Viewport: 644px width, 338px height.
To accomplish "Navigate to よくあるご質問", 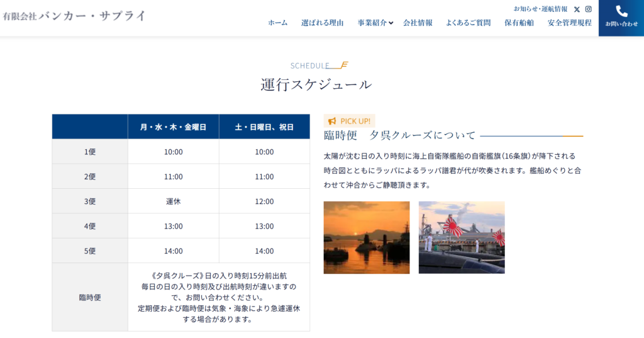I will pyautogui.click(x=468, y=23).
